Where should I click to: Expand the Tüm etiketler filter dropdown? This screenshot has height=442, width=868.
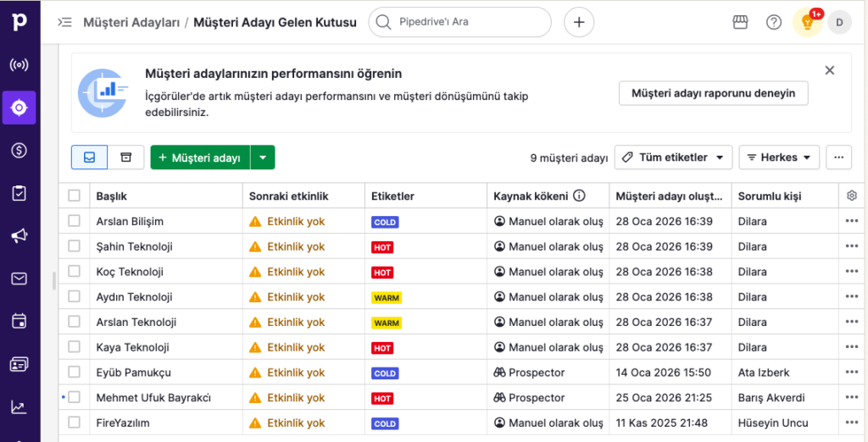[x=673, y=157]
